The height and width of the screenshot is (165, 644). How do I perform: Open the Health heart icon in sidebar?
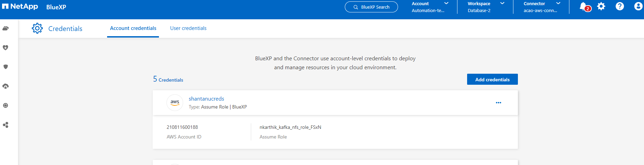pos(6,48)
